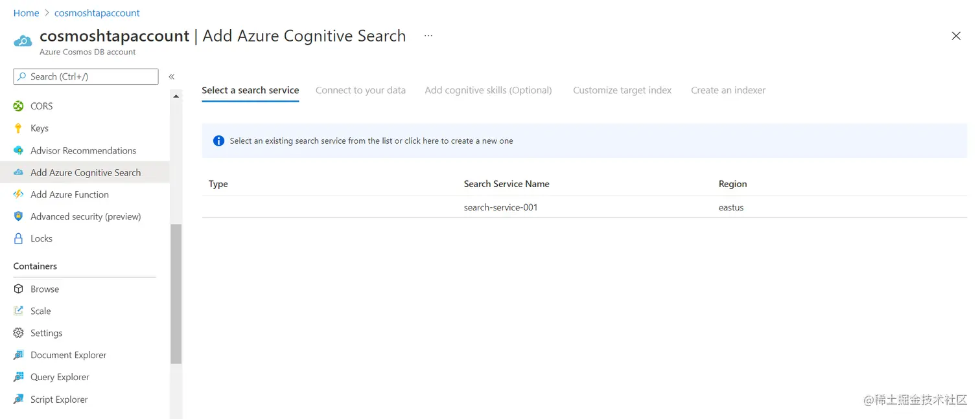Click the blue info icon in banner
Image resolution: width=980 pixels, height=419 pixels.
coord(218,141)
